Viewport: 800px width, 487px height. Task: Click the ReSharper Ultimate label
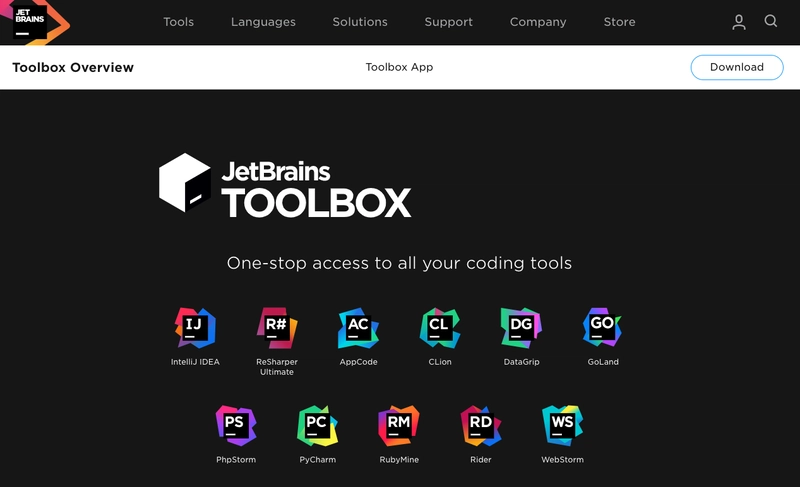(277, 367)
